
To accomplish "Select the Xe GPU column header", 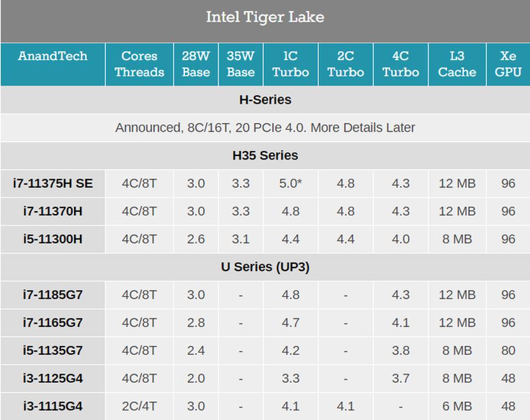I will coord(508,64).
